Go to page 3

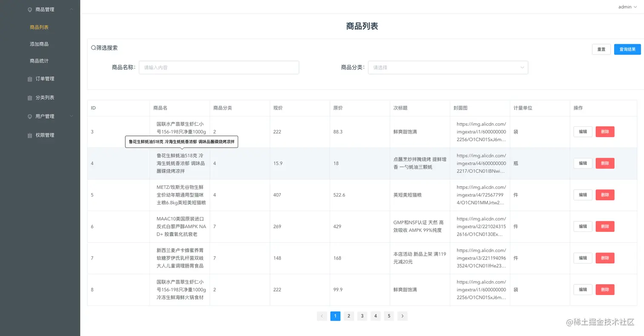click(362, 316)
